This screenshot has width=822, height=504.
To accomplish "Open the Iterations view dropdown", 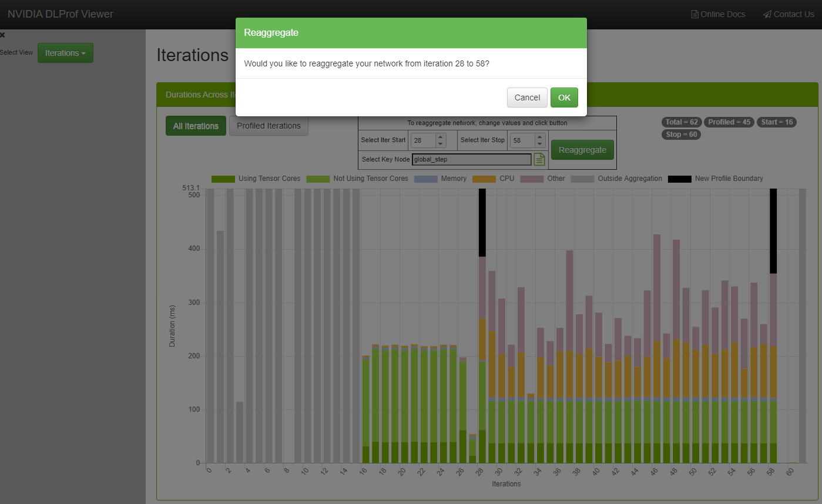I will tap(65, 53).
